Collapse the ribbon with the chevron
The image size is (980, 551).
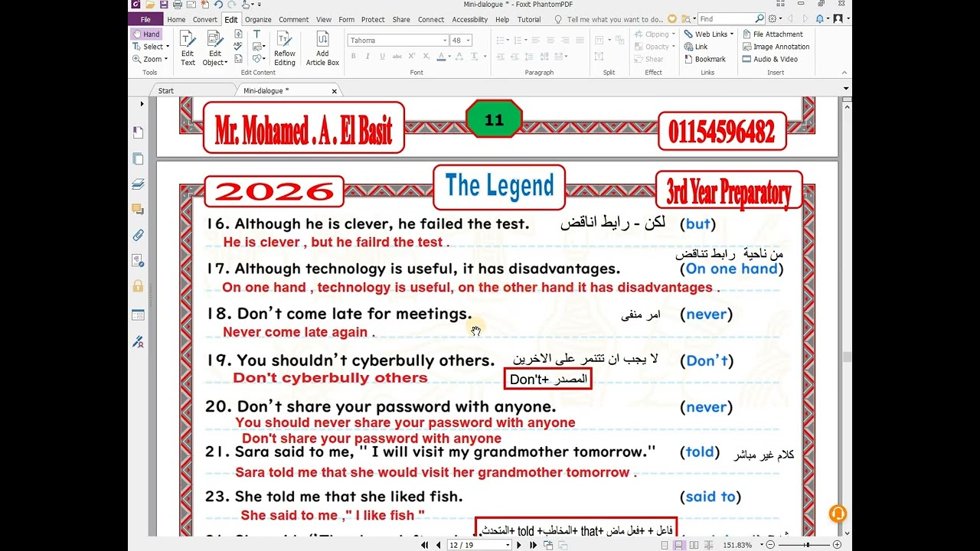pyautogui.click(x=844, y=71)
